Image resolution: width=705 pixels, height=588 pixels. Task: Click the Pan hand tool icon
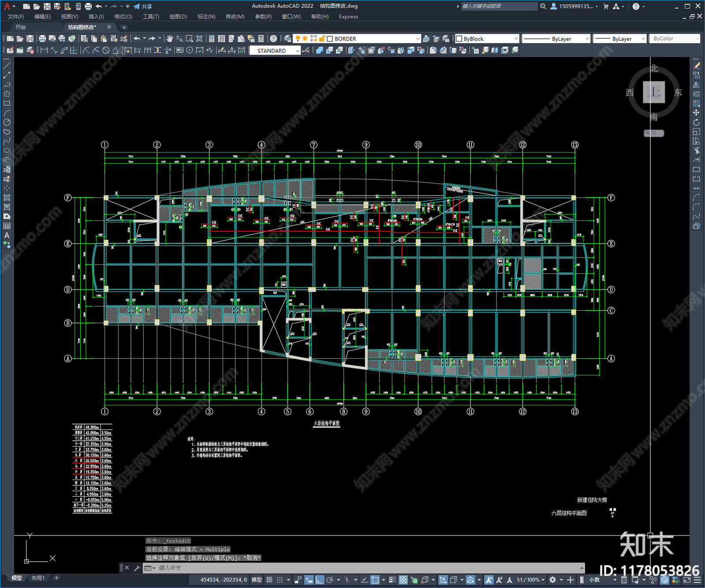pyautogui.click(x=170, y=39)
